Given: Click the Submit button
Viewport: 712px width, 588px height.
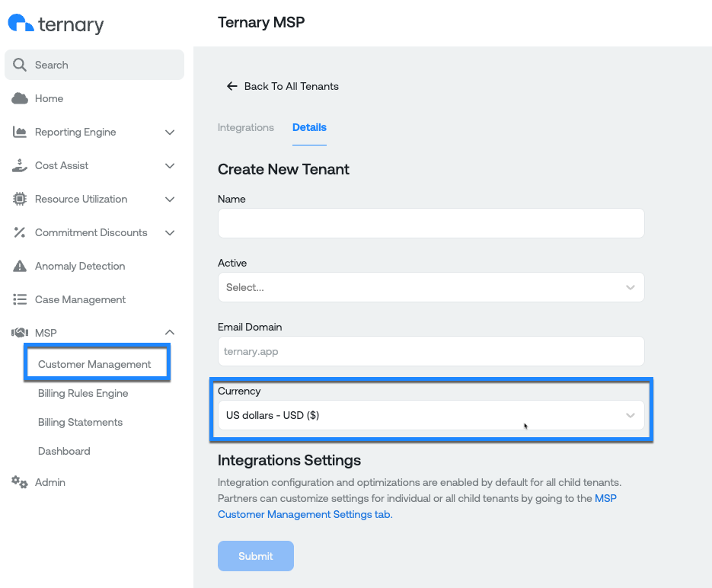Looking at the screenshot, I should (x=256, y=556).
